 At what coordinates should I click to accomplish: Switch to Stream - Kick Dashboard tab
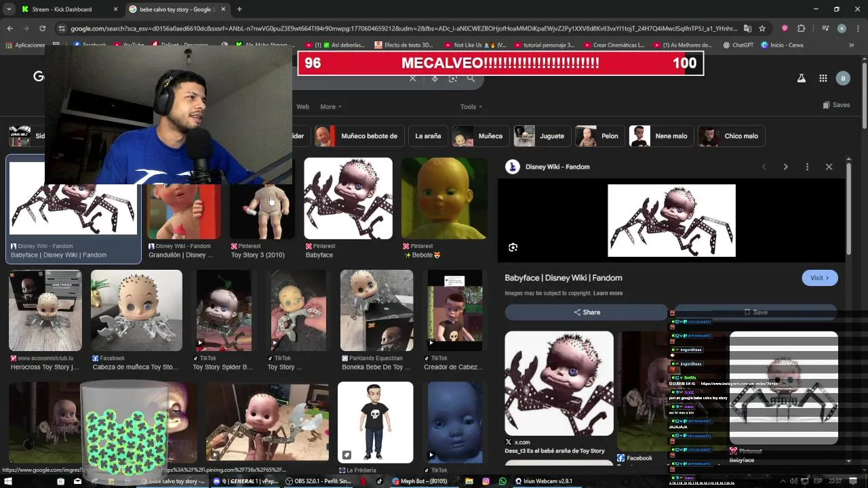point(70,9)
